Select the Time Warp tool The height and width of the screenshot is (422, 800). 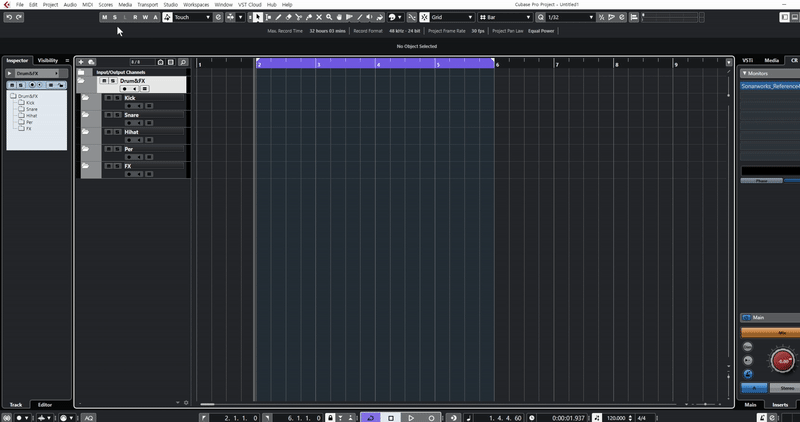(x=350, y=17)
